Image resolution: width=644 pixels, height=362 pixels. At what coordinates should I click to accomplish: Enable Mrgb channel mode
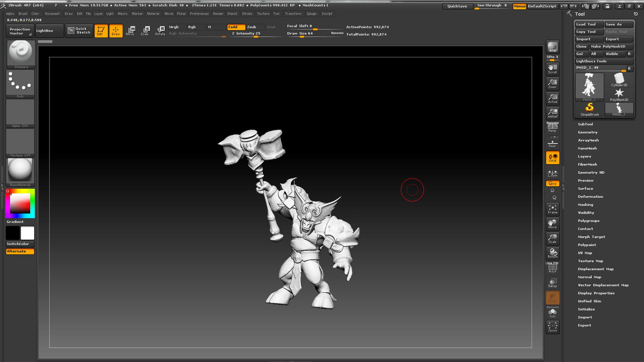point(176,27)
